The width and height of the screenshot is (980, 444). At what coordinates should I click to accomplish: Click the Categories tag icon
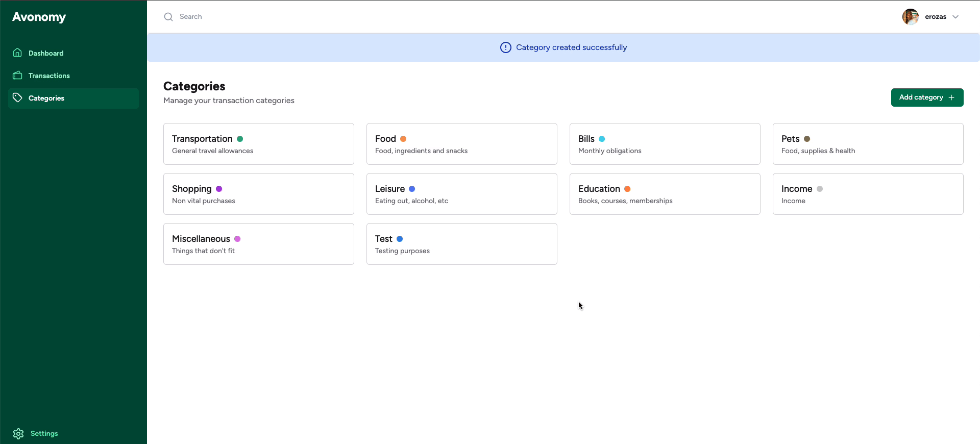17,97
